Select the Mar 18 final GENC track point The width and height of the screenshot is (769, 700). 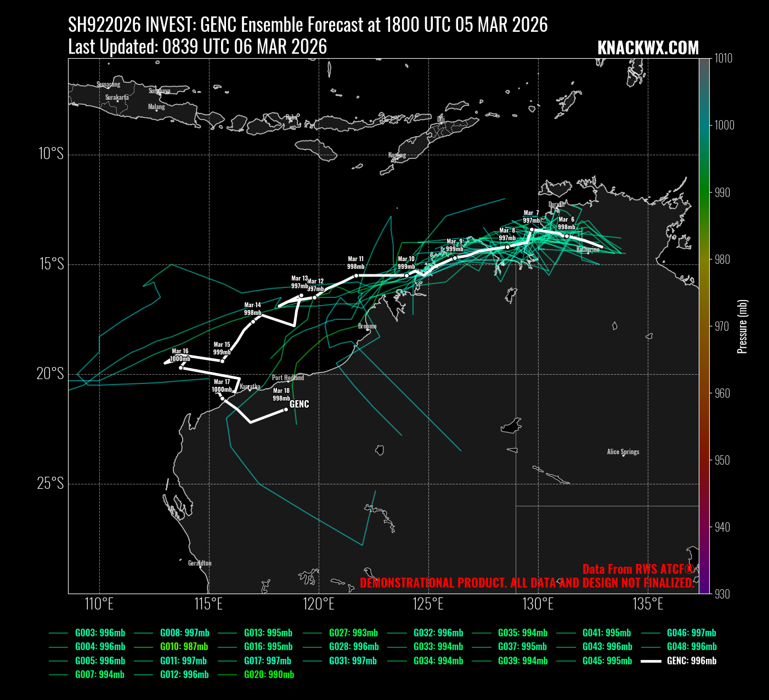[x=286, y=409]
